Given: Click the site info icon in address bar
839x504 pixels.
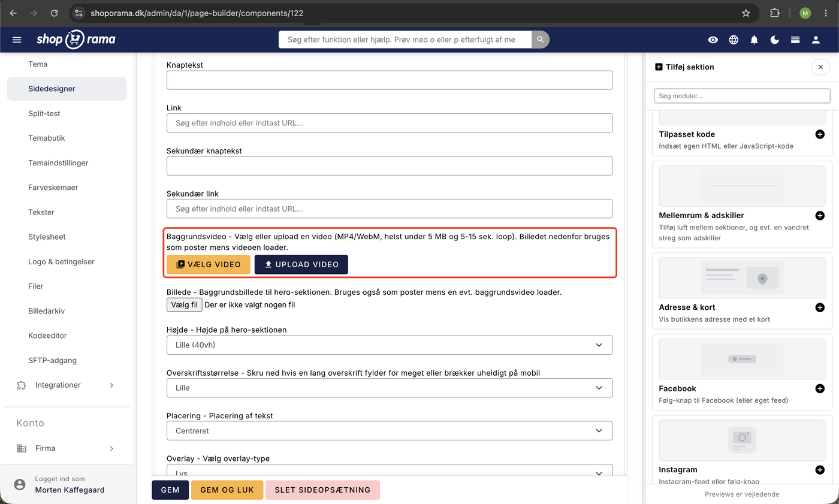Looking at the screenshot, I should 79,13.
